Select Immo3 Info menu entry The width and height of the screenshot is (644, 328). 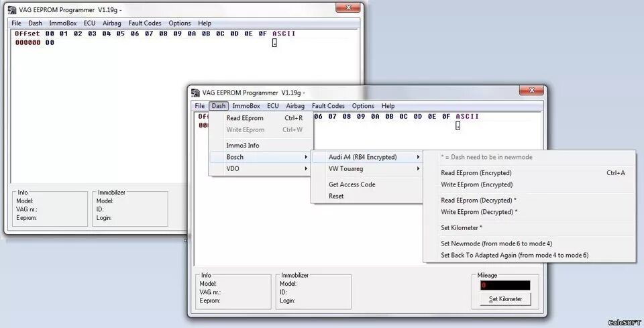point(261,146)
